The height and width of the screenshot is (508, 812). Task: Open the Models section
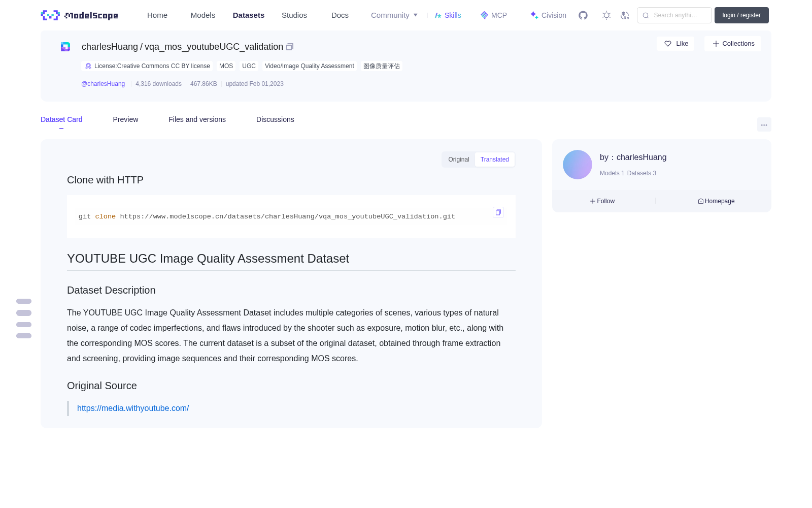click(203, 15)
